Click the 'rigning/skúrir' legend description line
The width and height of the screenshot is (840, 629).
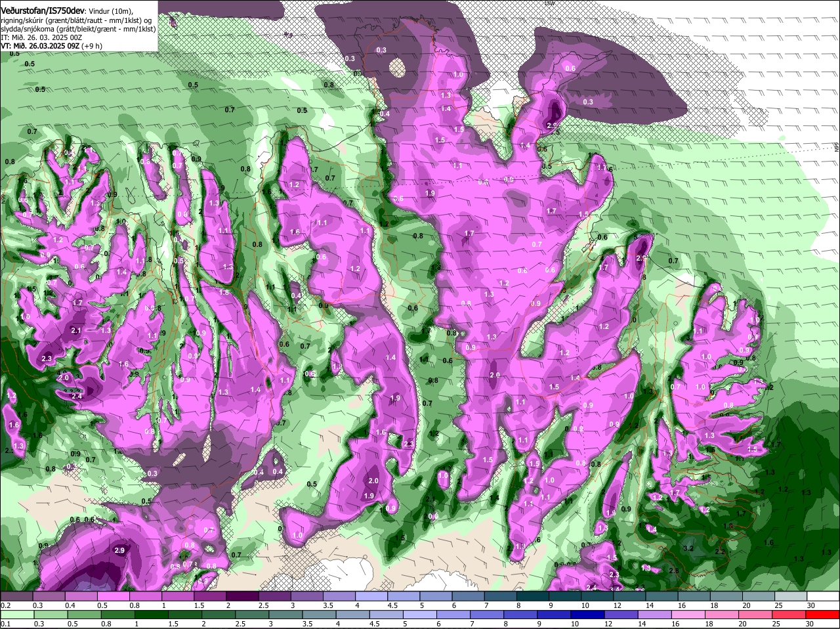[76, 20]
